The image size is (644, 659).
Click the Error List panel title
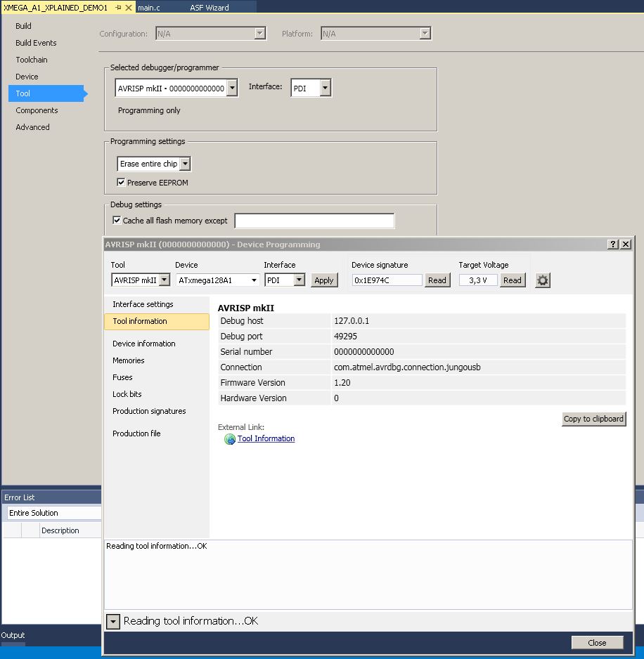pos(20,497)
